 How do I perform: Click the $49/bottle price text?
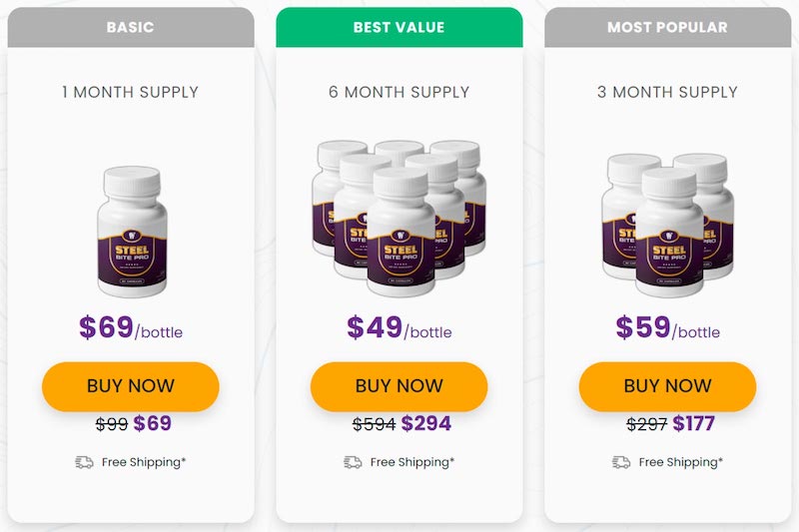click(x=399, y=328)
